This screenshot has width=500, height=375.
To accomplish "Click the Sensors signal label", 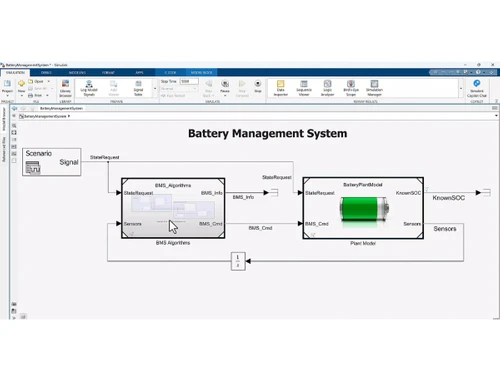I will click(x=445, y=229).
